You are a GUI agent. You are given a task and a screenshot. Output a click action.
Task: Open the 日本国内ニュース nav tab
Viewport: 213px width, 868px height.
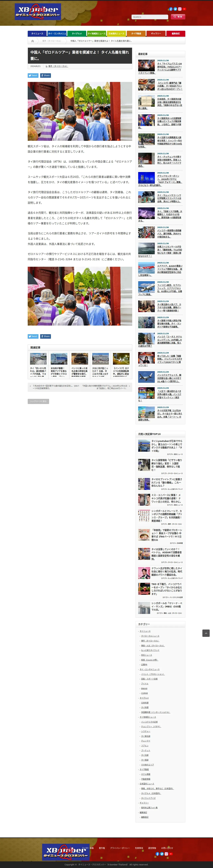click(x=116, y=33)
